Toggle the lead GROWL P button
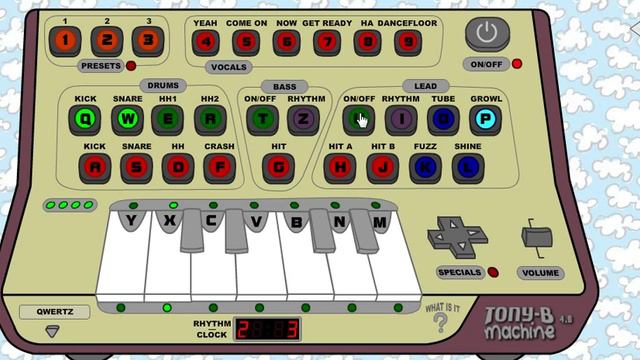Screen dimensions: 640x360 [485, 120]
